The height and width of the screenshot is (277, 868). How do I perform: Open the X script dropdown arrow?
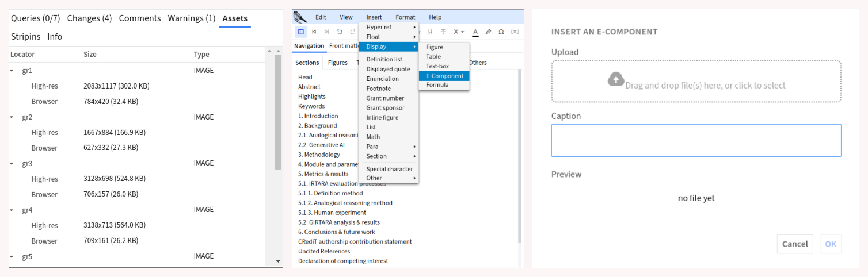(462, 32)
